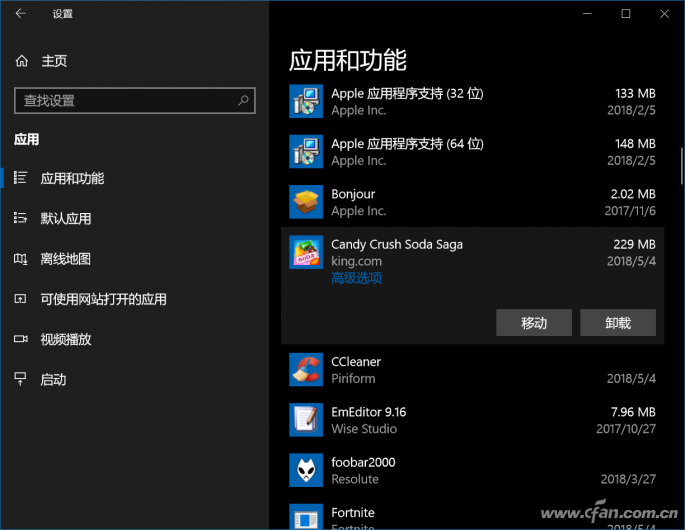Click the 应用和功能 page heading
685x530 pixels.
coord(348,60)
